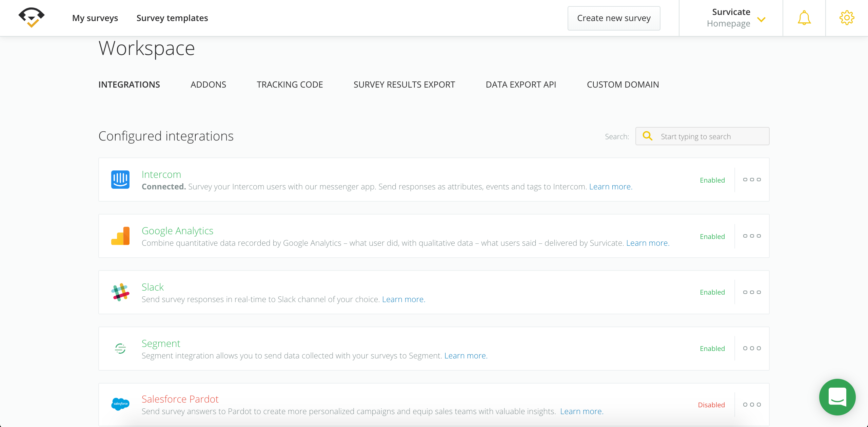
Task: Click Learn more in Intercom description
Action: point(611,186)
